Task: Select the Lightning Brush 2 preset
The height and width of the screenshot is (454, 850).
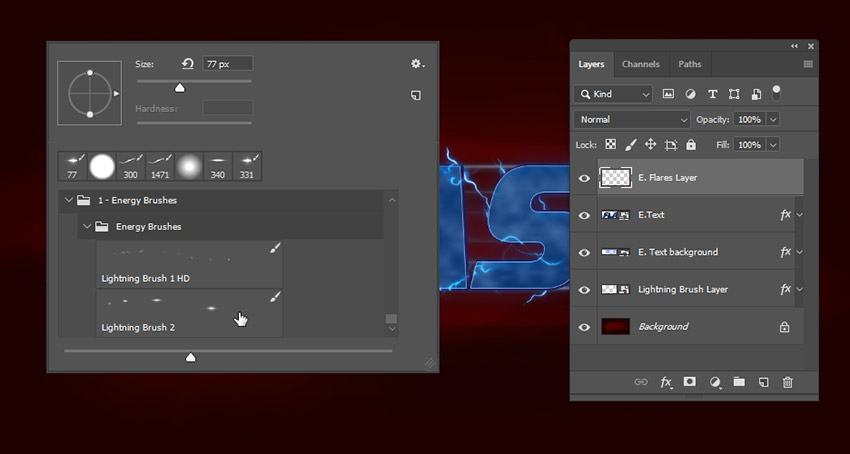Action: [190, 314]
